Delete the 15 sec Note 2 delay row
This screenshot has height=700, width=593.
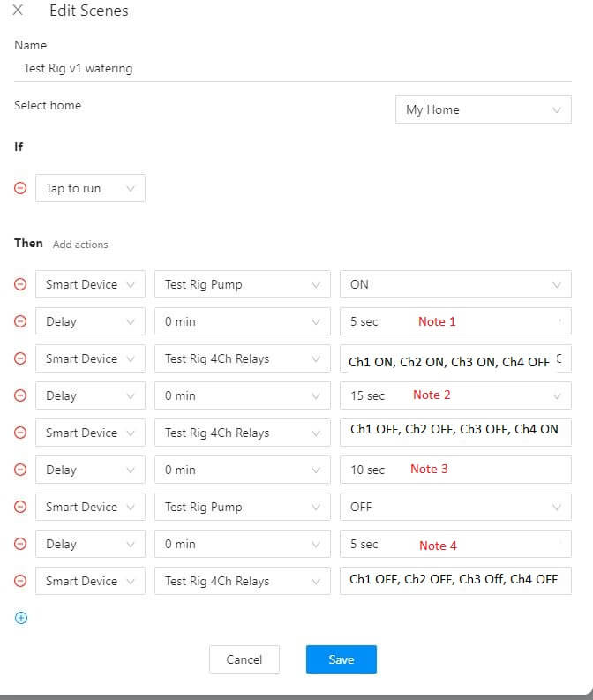point(21,395)
